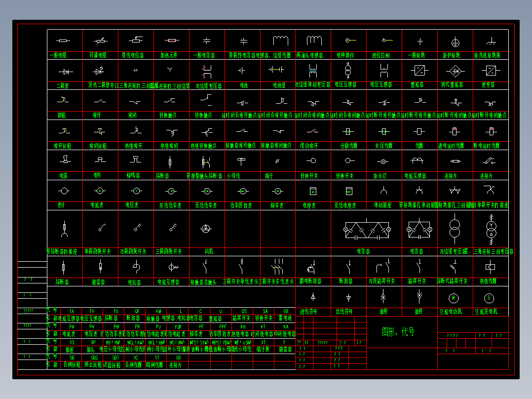Select the 蜂鸣器 buzzer symbol
The image size is (532, 399).
pos(135,160)
